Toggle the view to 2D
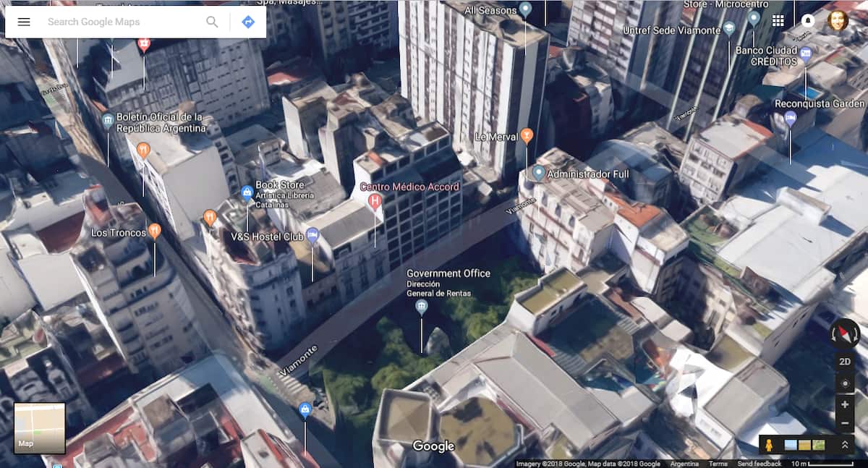Screen dimensions: 868x468 click(844, 362)
